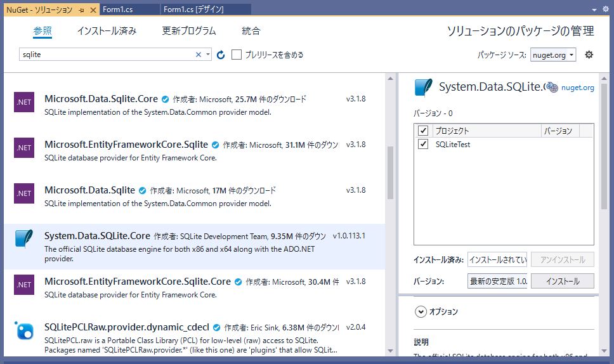Open the search history dropdown arrow
This screenshot has width=614, height=364.
208,55
